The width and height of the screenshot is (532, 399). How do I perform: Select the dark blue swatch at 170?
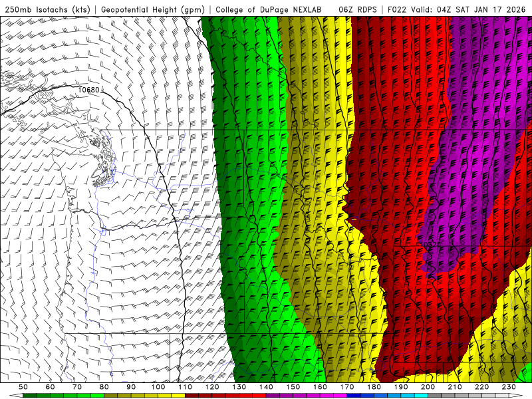[x=354, y=395]
